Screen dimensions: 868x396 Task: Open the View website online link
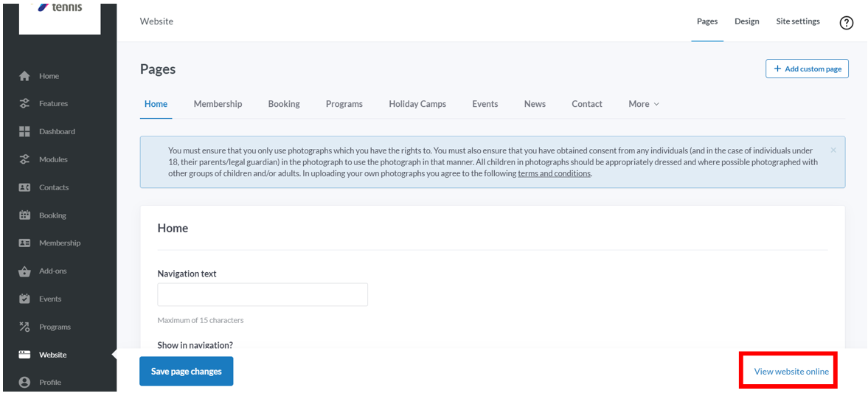[791, 372]
